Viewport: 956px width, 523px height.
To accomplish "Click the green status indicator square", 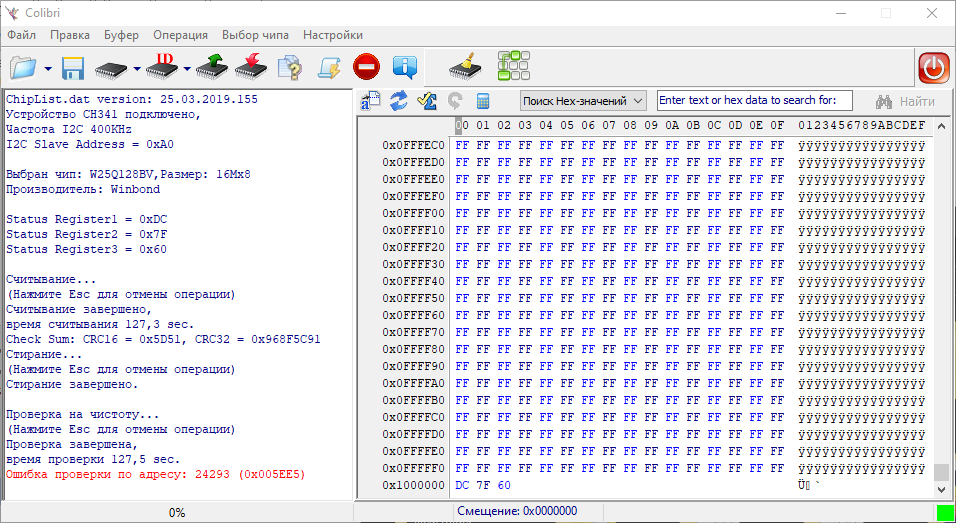I will point(944,512).
